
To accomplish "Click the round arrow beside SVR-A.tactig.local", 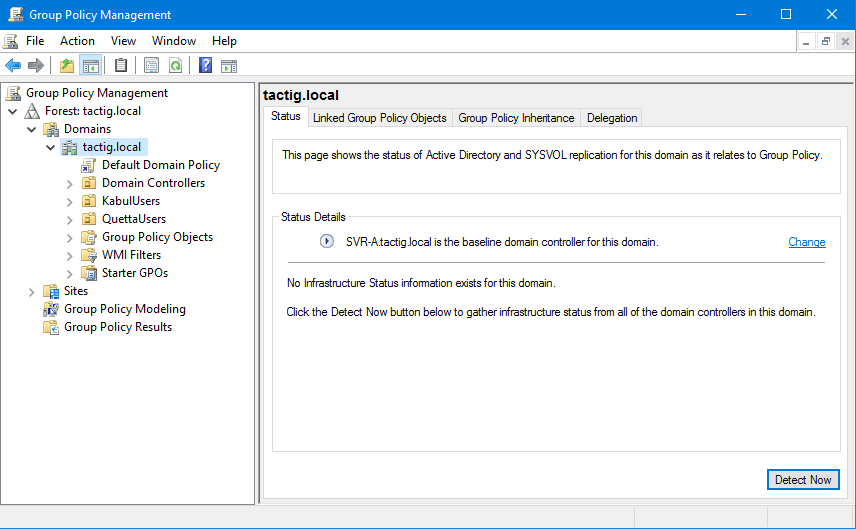I will (326, 241).
